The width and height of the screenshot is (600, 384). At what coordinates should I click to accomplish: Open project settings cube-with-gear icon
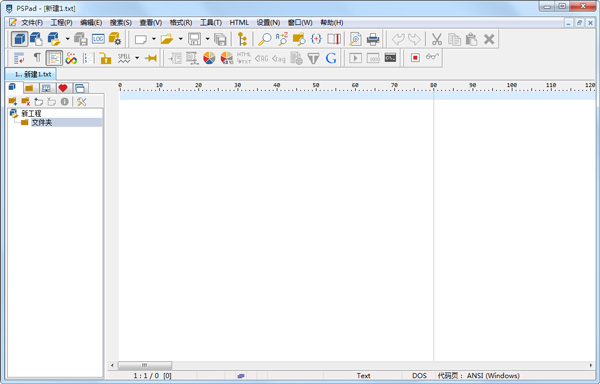[115, 39]
